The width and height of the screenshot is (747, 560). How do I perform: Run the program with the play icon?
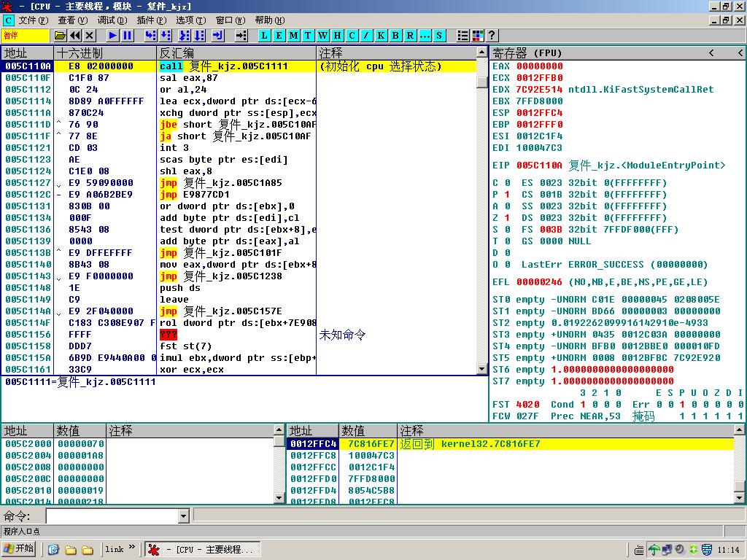(x=113, y=35)
